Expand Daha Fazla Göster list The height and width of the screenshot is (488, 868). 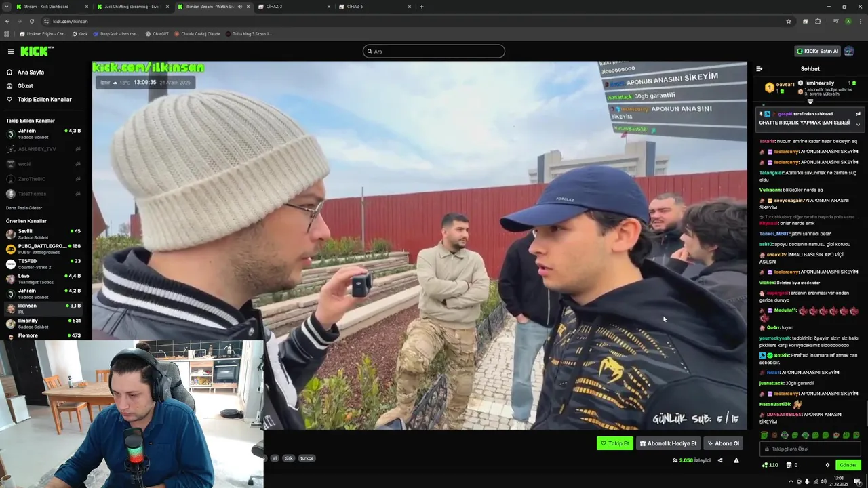tap(24, 208)
